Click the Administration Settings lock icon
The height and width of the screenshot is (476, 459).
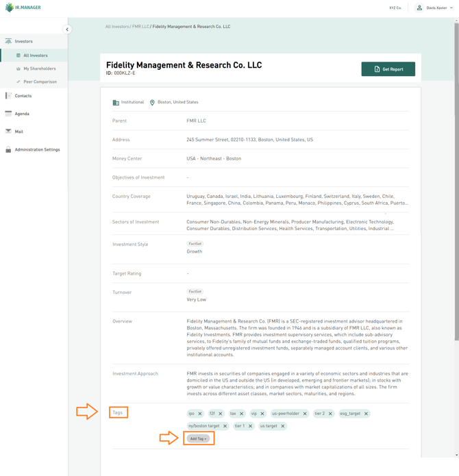point(8,149)
